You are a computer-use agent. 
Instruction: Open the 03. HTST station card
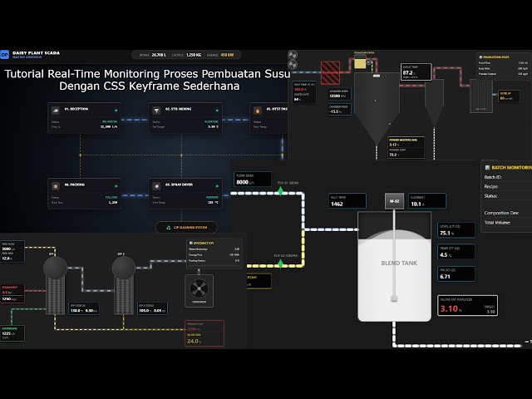(268, 118)
